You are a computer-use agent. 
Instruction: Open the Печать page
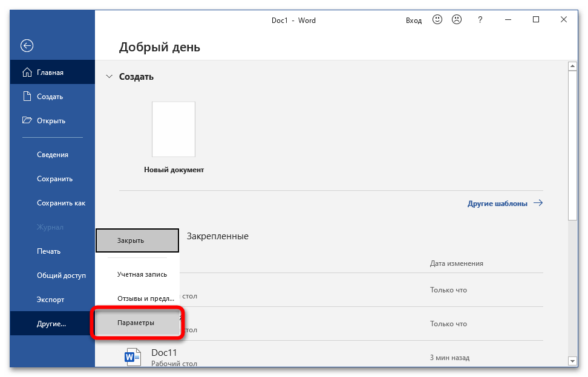48,251
